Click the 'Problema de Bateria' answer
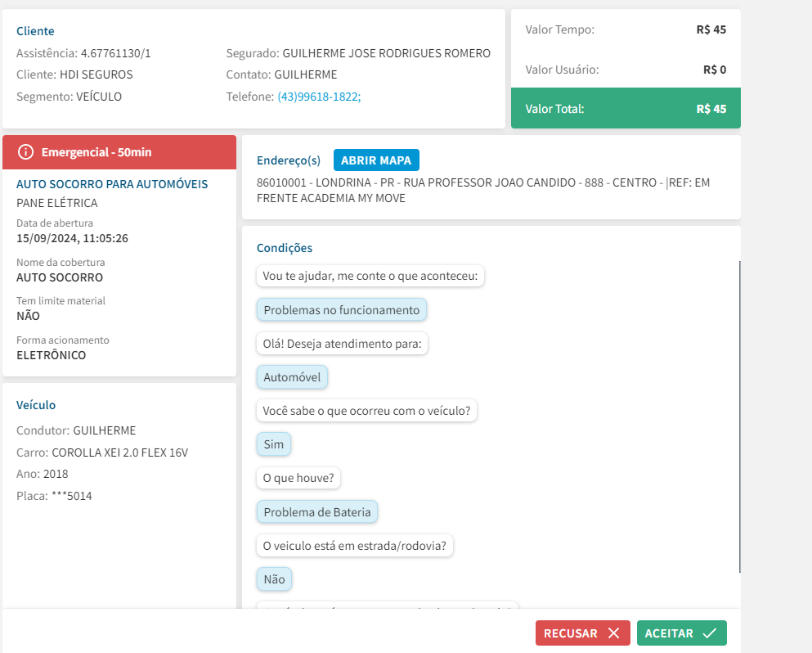 pos(317,512)
